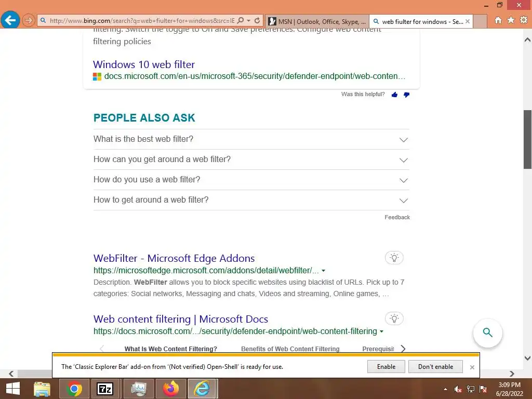Click the vertical scrollbar up arrow
The width and height of the screenshot is (532, 399).
pos(528,40)
